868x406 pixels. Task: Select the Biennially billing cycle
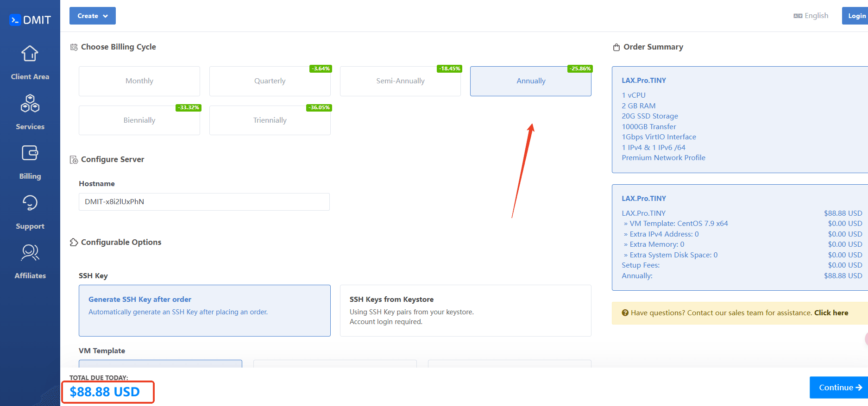pyautogui.click(x=139, y=120)
